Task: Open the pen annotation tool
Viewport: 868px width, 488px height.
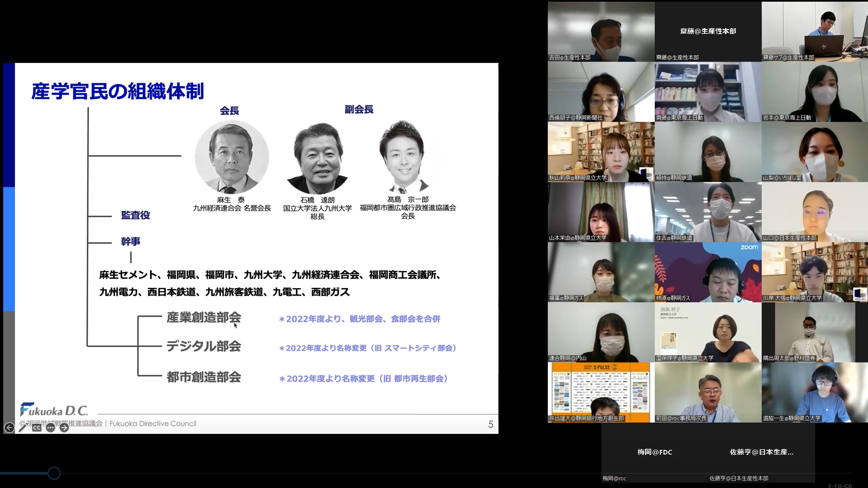Action: pos(23,428)
